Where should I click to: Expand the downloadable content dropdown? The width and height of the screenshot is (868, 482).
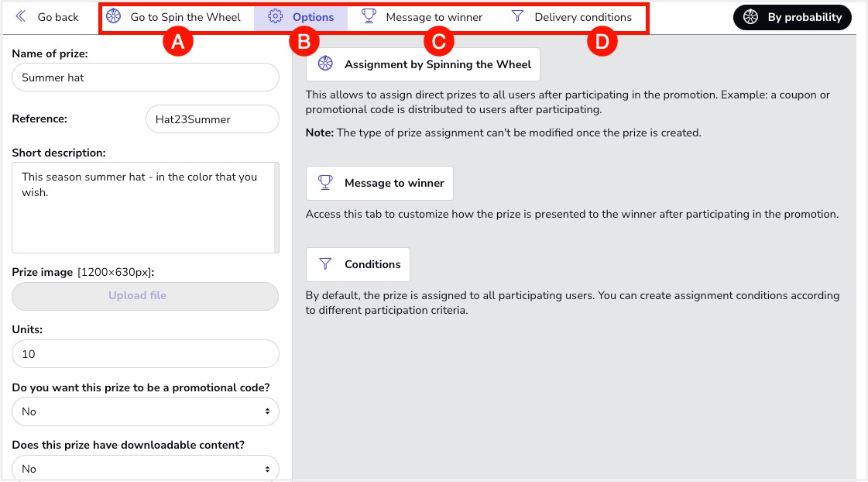coord(146,469)
